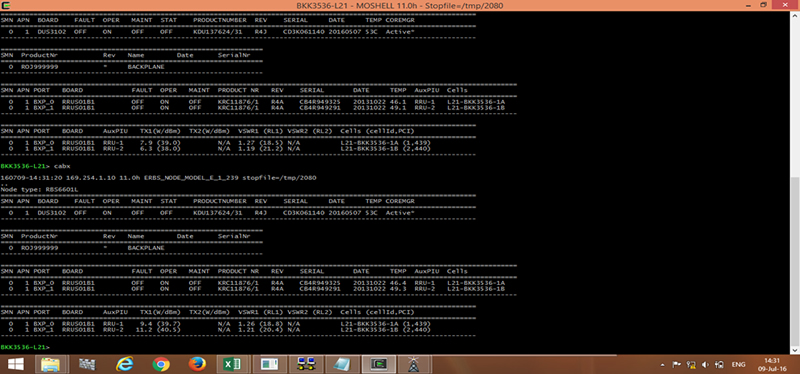Open the grid-pattern app beside File Explorer
Screen dimensions: 800x374
tap(87, 364)
